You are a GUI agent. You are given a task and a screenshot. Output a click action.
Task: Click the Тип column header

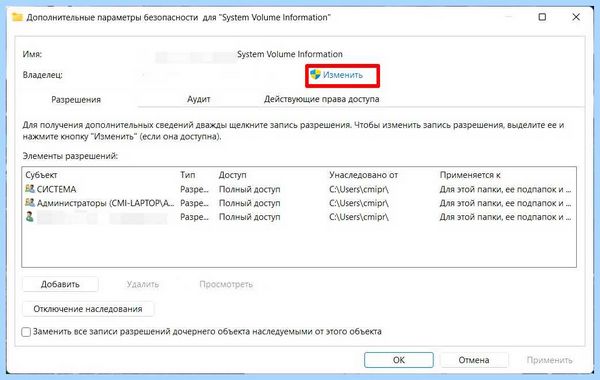[x=188, y=175]
